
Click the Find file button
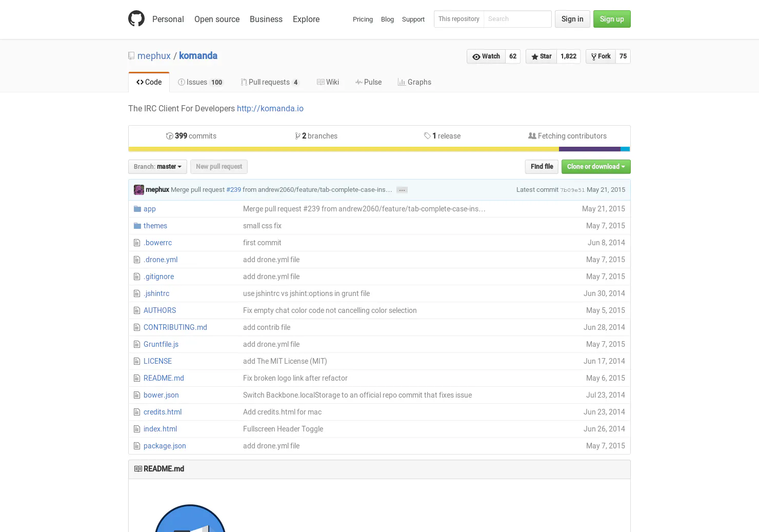point(542,167)
